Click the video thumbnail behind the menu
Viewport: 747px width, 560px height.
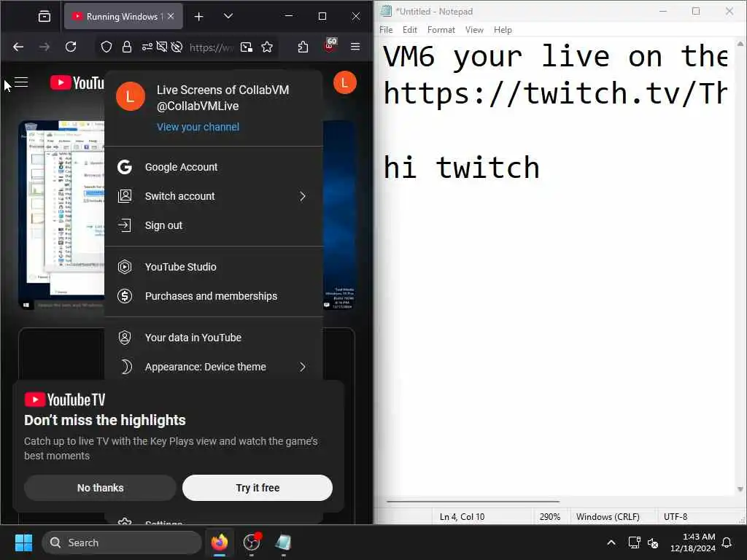(61, 214)
